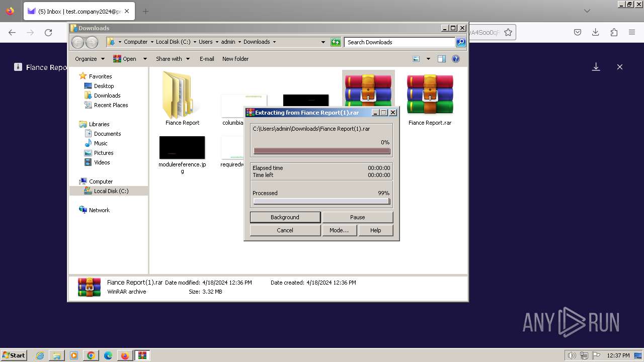Switch to WinRAR on taskbar

[x=142, y=355]
